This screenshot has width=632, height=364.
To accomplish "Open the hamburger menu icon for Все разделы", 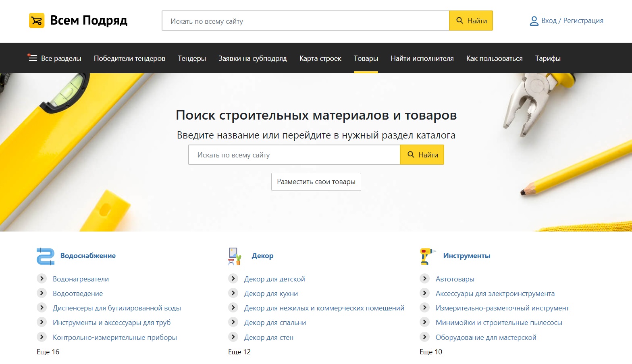I will click(x=33, y=58).
